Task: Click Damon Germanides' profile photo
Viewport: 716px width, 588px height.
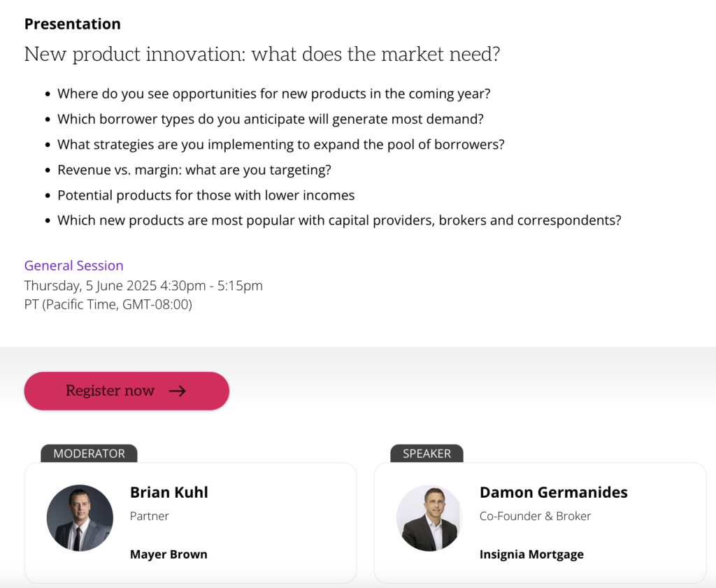Action: [429, 518]
